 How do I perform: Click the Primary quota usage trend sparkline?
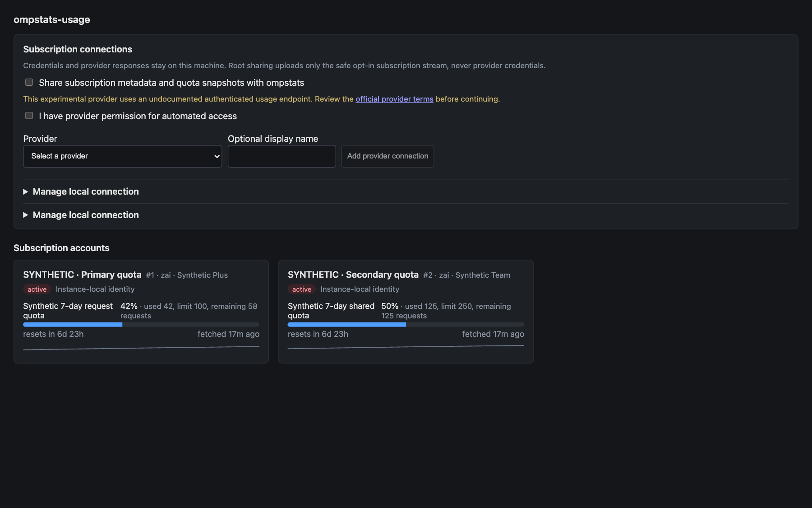(x=141, y=348)
